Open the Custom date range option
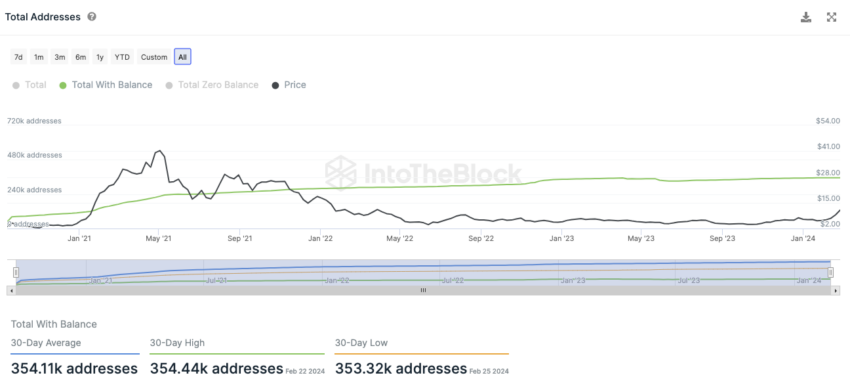This screenshot has height=390, width=850. (154, 56)
